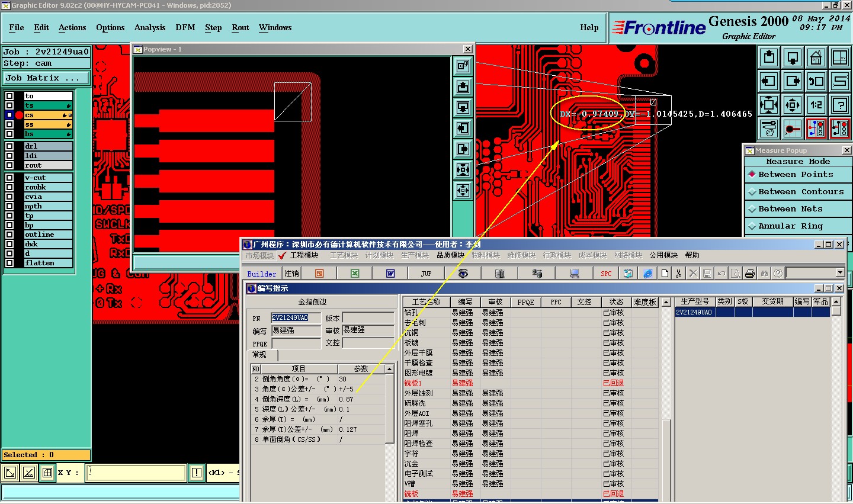Click the Builder button

[262, 274]
